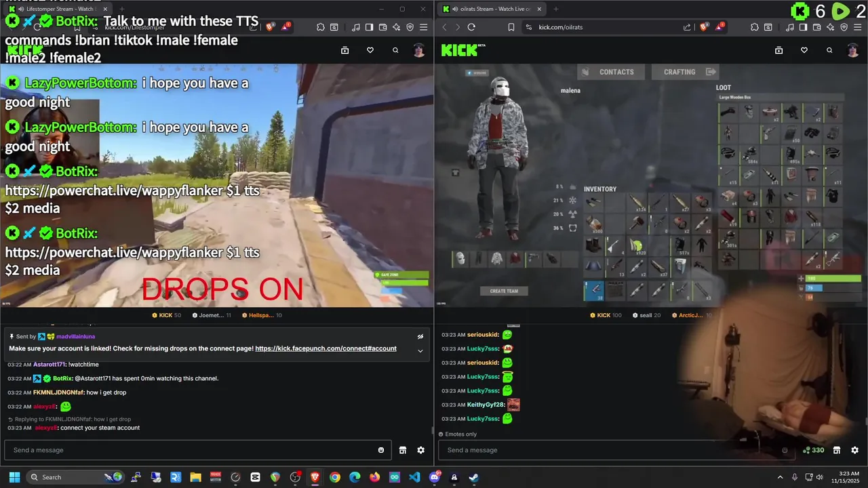The height and width of the screenshot is (488, 868).
Task: Open the CRAFTING tab in game stream
Action: (685, 72)
